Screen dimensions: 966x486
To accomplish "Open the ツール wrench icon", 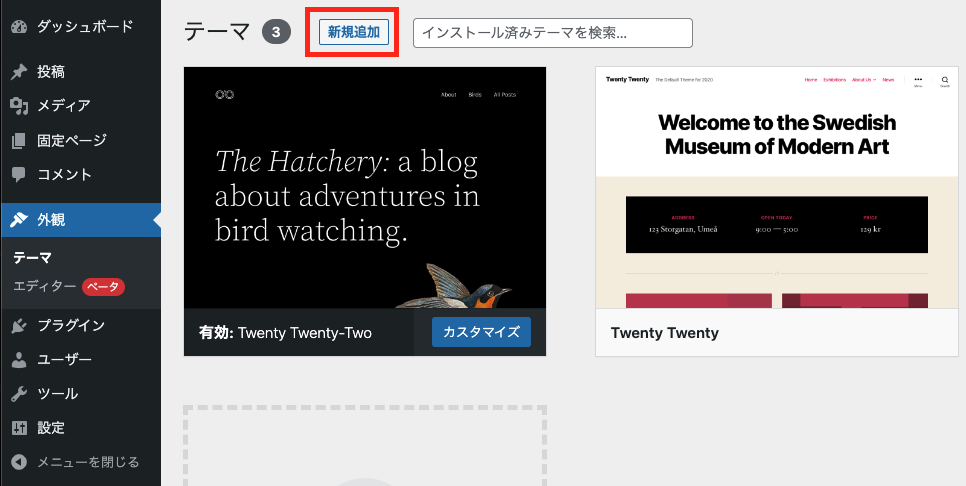I will click(x=19, y=394).
